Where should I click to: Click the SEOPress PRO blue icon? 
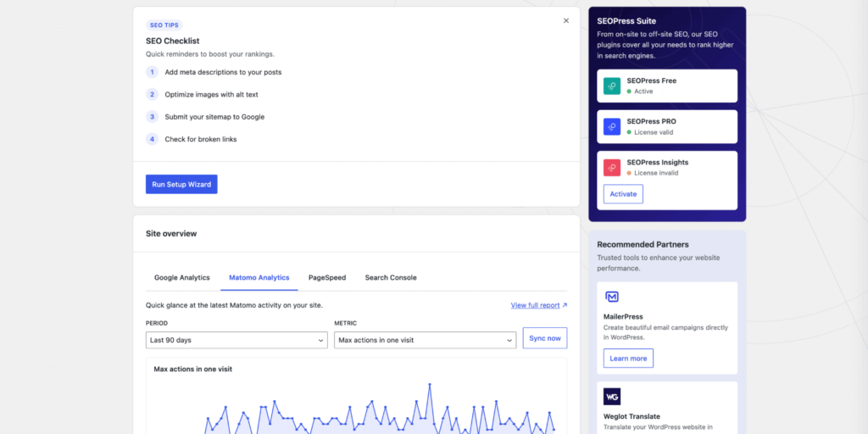tap(612, 127)
